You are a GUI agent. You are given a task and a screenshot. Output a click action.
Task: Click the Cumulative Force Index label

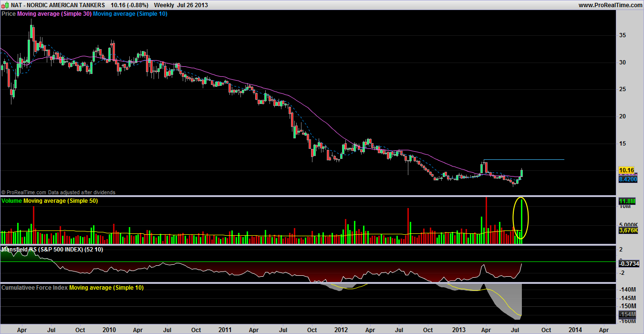pyautogui.click(x=34, y=287)
